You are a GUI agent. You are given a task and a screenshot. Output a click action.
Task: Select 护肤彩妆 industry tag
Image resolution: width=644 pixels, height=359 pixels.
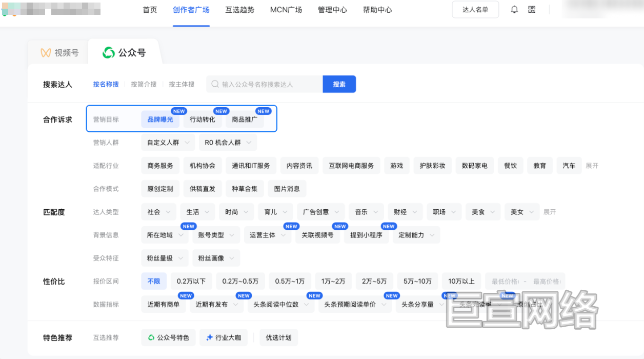click(432, 166)
